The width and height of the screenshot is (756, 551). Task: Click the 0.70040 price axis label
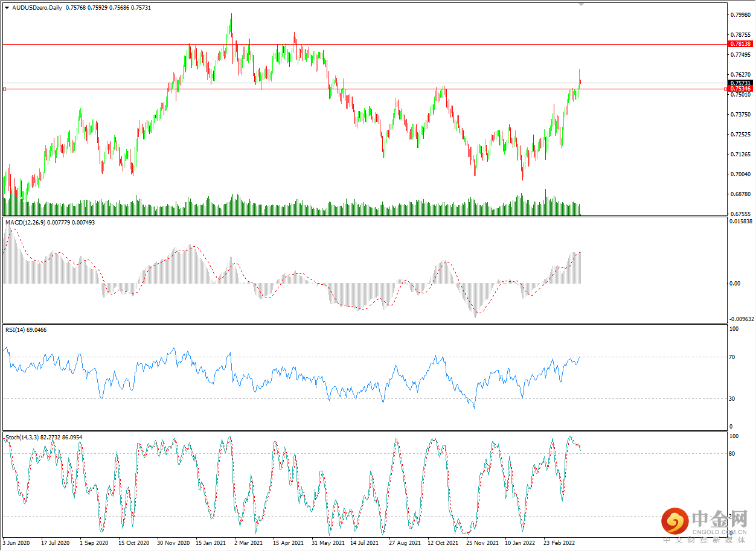pos(740,174)
